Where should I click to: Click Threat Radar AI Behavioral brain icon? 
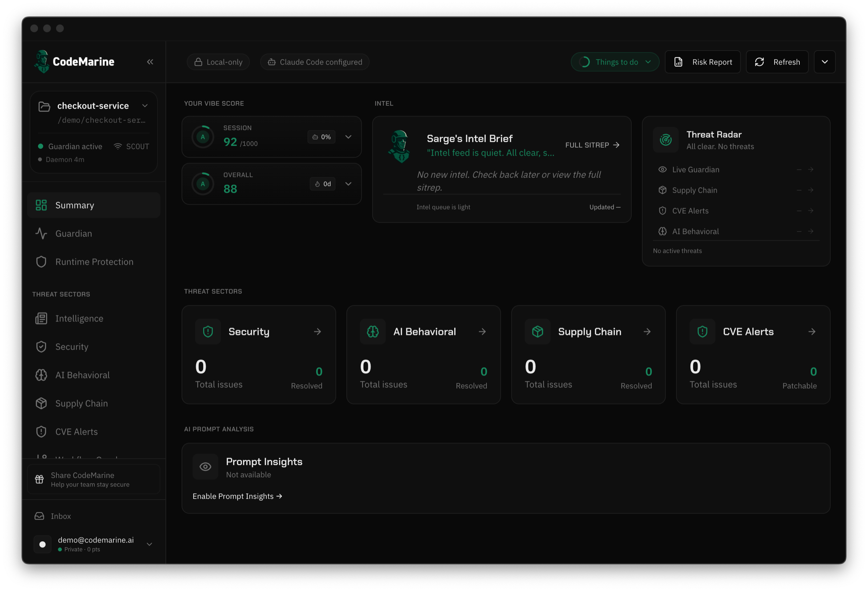pos(662,231)
